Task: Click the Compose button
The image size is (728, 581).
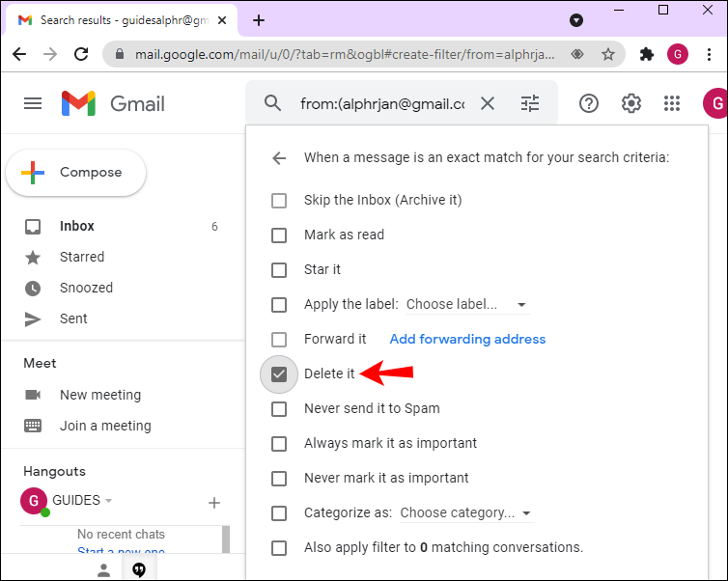Action: coord(75,172)
